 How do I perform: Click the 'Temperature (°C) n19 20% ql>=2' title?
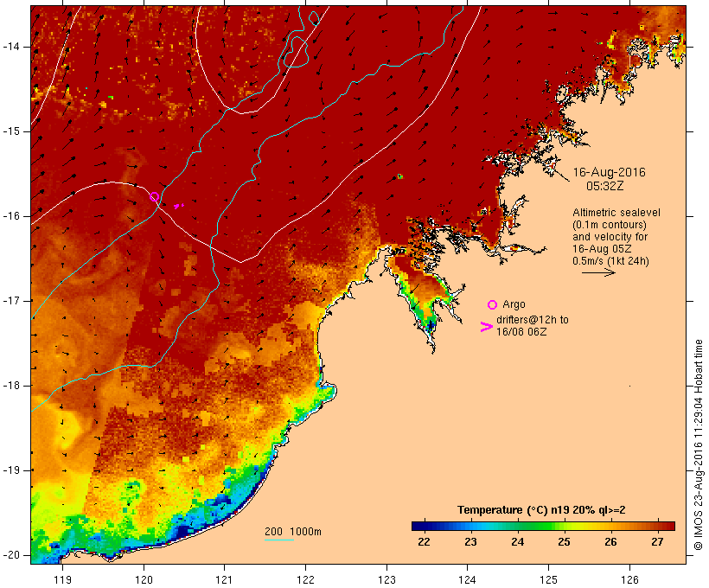pyautogui.click(x=541, y=510)
